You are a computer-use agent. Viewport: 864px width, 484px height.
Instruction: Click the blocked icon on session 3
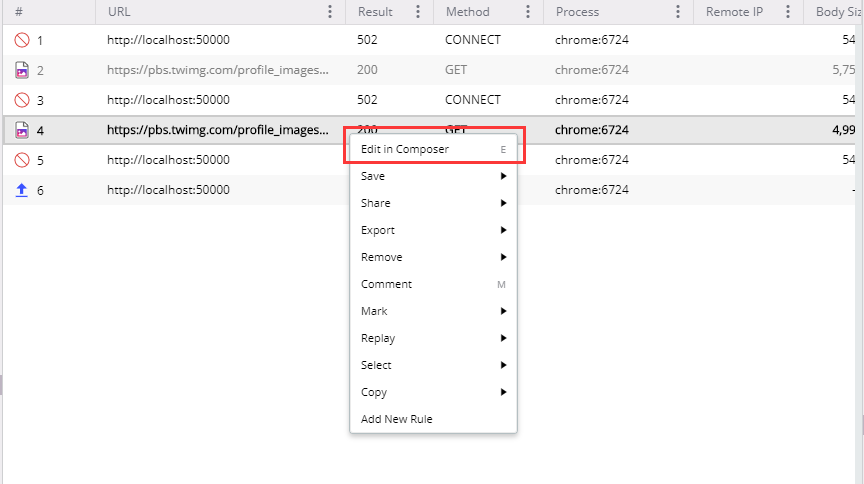click(x=22, y=100)
